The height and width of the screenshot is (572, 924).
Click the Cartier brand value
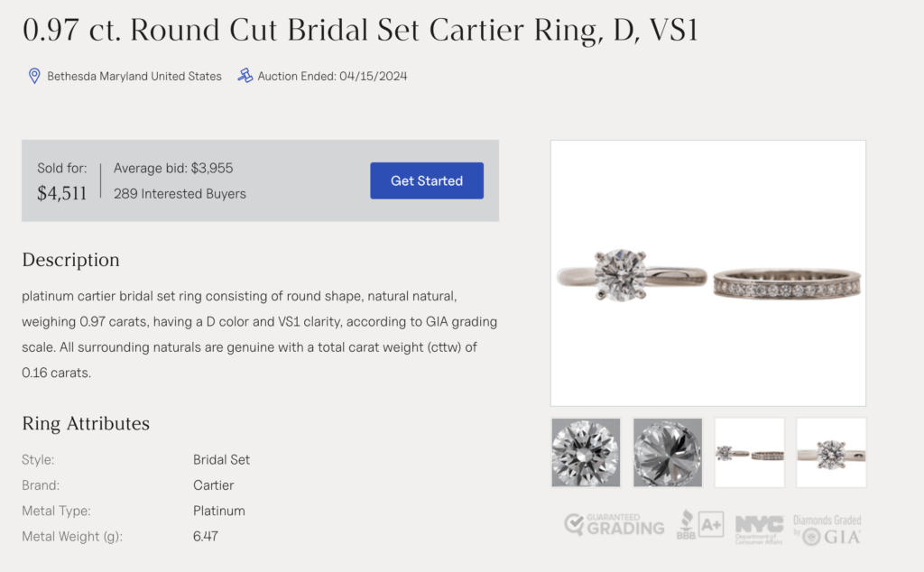(213, 485)
